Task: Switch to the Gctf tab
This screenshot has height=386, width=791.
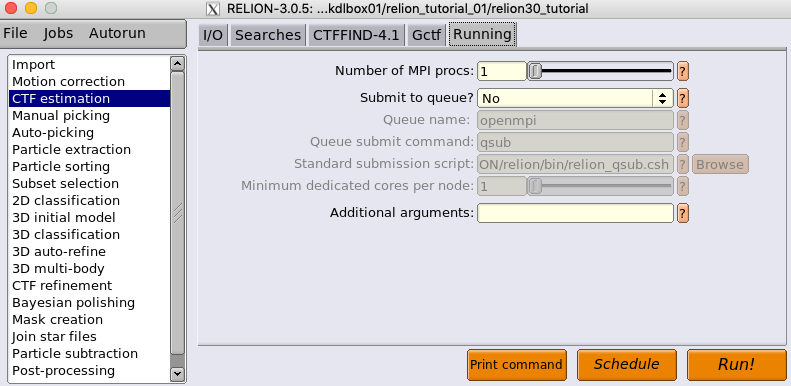Action: pyautogui.click(x=426, y=35)
